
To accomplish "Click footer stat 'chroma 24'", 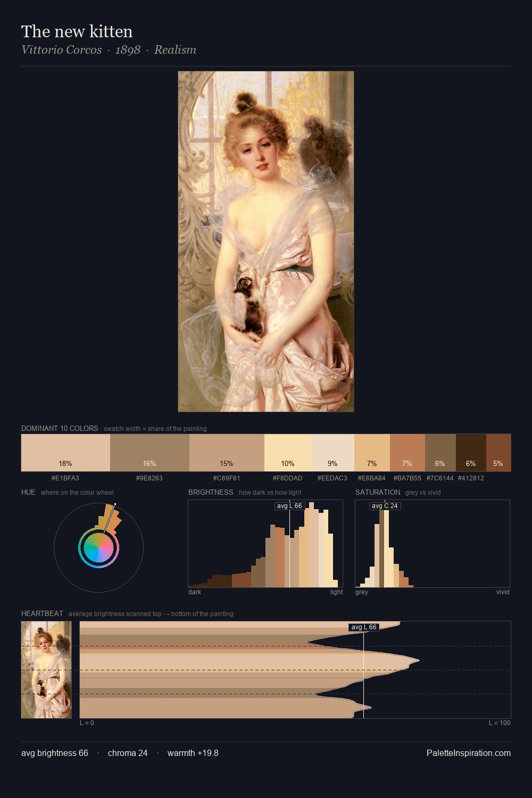I will 128,753.
